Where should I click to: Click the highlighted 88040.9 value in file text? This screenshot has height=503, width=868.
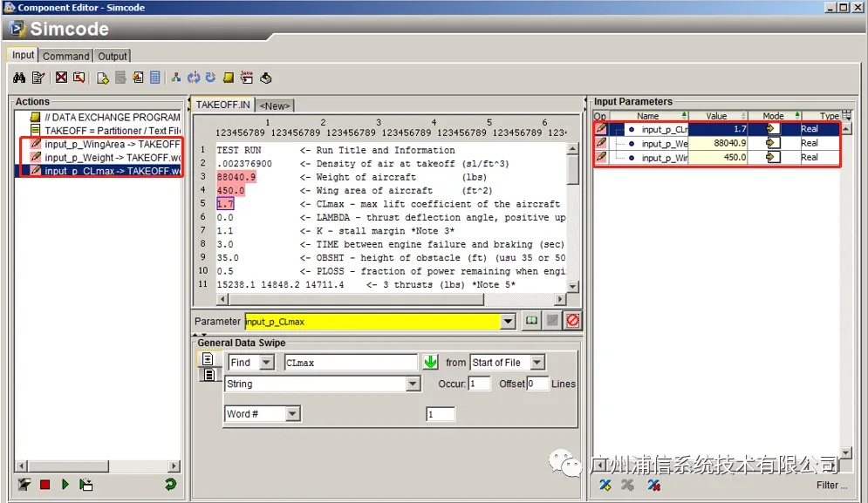pyautogui.click(x=236, y=177)
